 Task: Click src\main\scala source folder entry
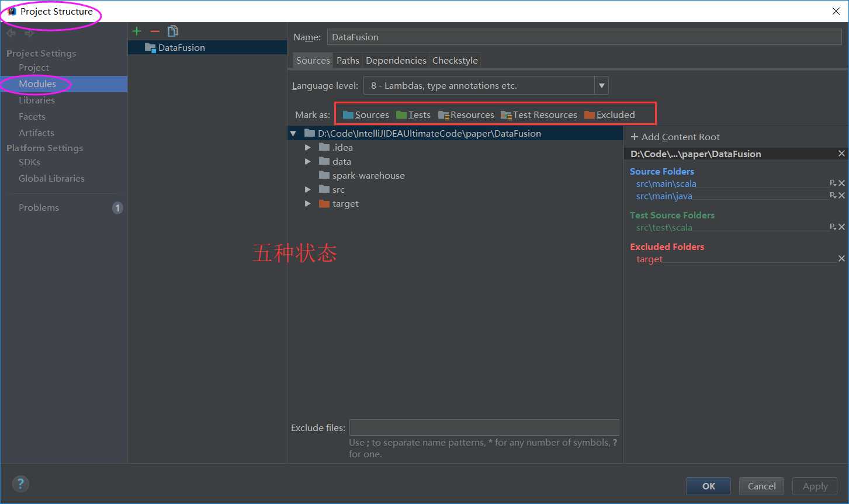[x=666, y=183]
